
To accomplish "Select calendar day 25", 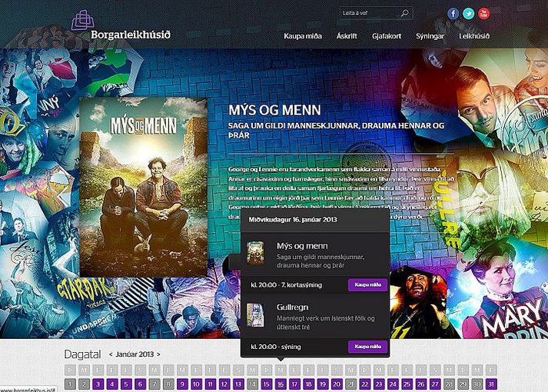I will pos(407,384).
